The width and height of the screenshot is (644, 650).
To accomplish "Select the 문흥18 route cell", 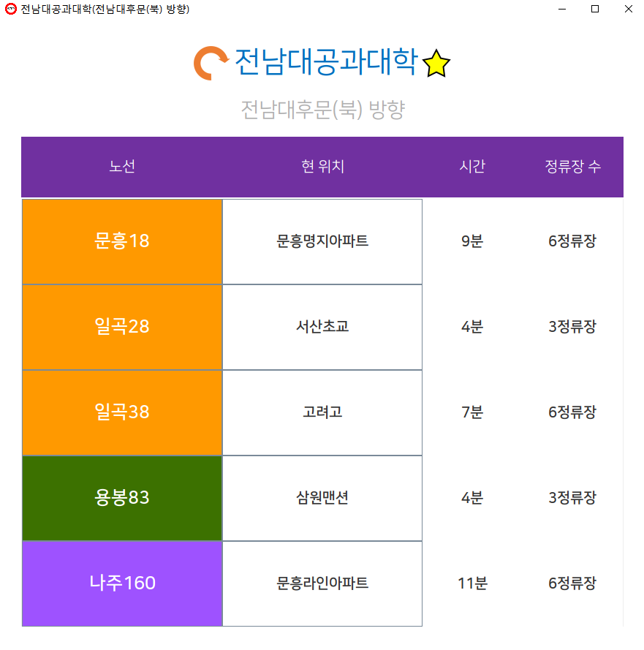I will pos(122,242).
